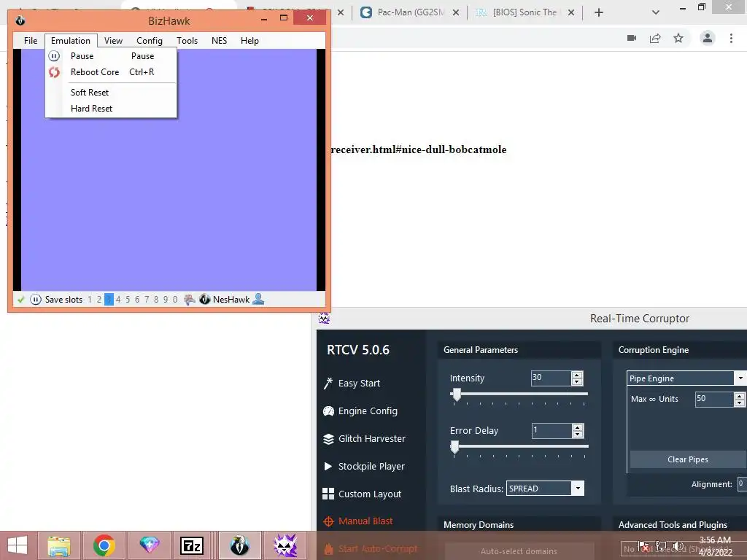Click the pause icon beside Save slots

36,300
